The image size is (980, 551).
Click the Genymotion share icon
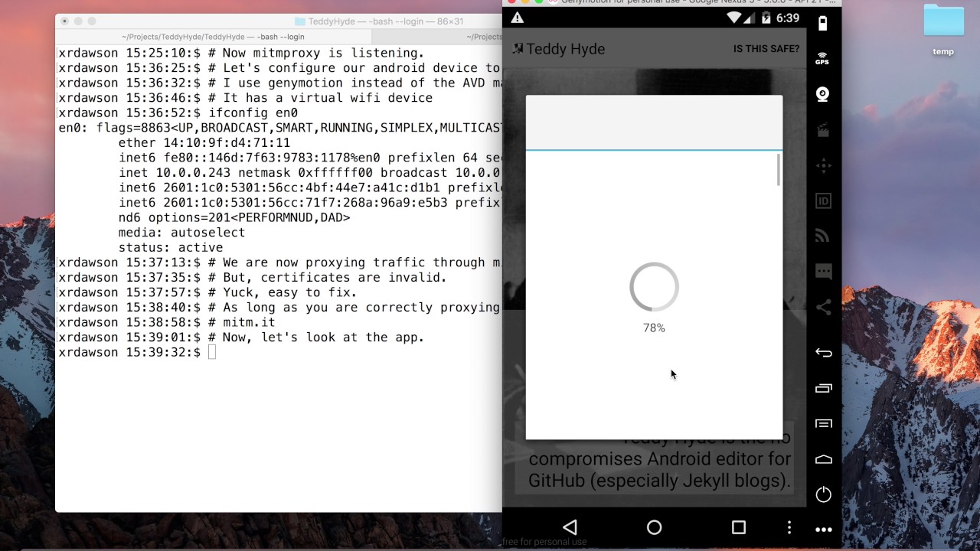coord(823,308)
